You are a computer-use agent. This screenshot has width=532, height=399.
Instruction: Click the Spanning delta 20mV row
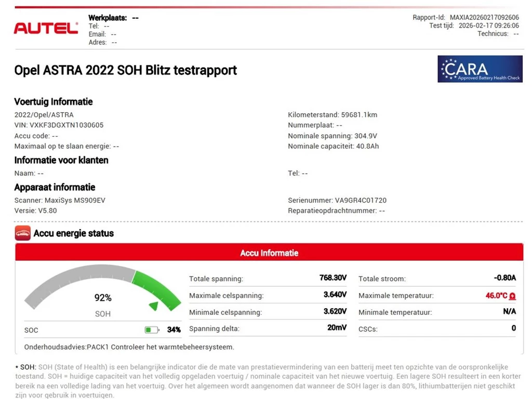268,329
